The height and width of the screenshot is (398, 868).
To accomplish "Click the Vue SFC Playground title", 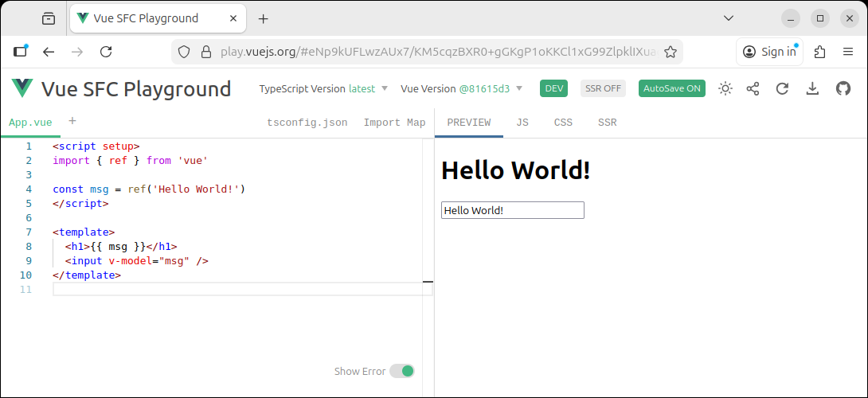I will click(x=136, y=88).
